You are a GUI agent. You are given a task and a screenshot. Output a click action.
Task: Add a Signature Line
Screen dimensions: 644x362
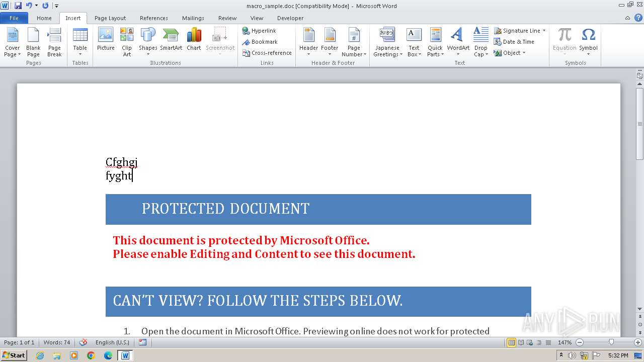(519, 31)
